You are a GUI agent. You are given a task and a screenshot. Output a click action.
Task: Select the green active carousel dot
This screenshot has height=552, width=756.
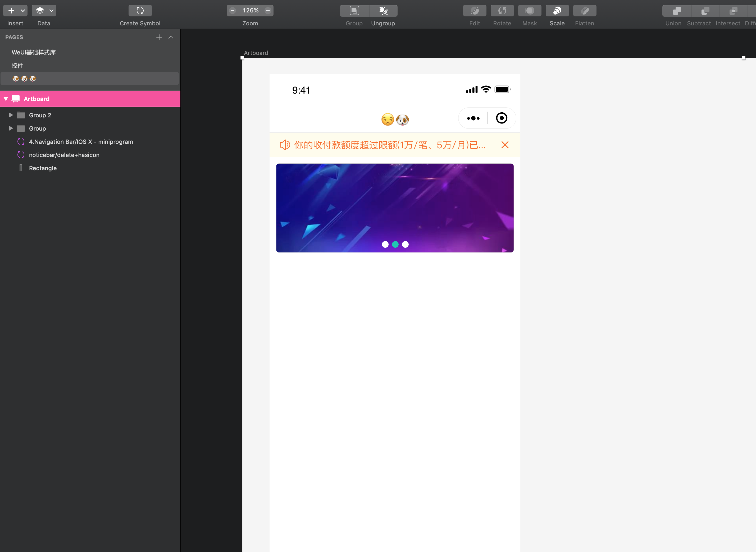[x=395, y=245]
